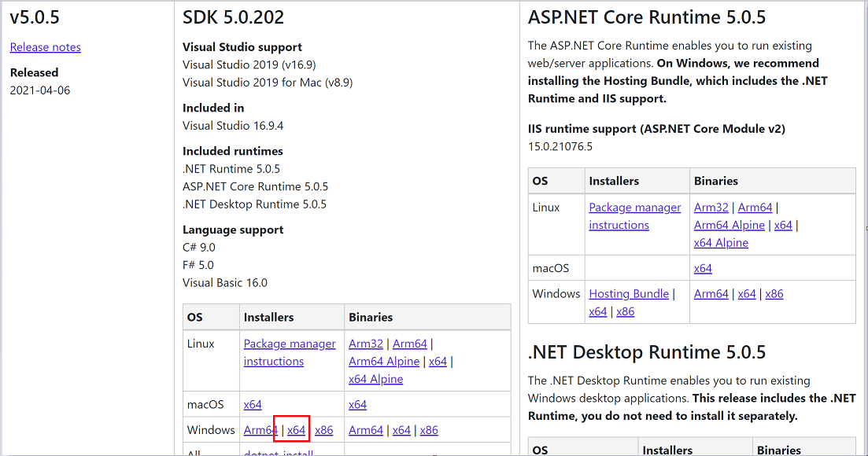Download ASP.NET Core Linux Arm64 binaries
The width and height of the screenshot is (868, 456).
point(755,208)
